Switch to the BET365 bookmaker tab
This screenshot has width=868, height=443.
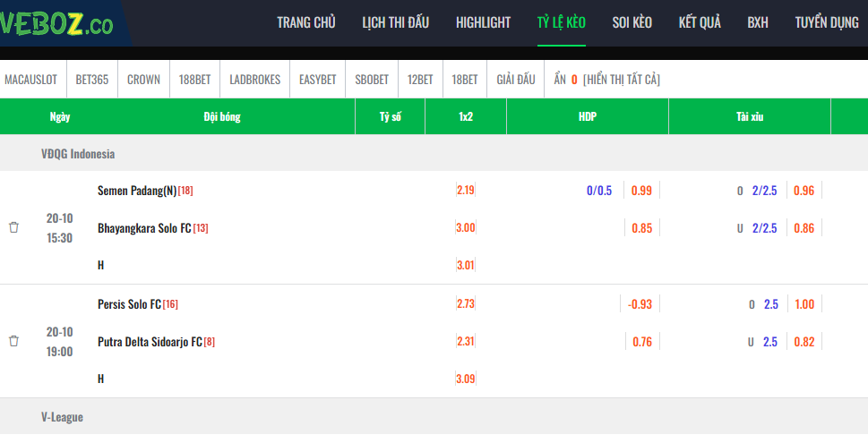click(x=92, y=80)
